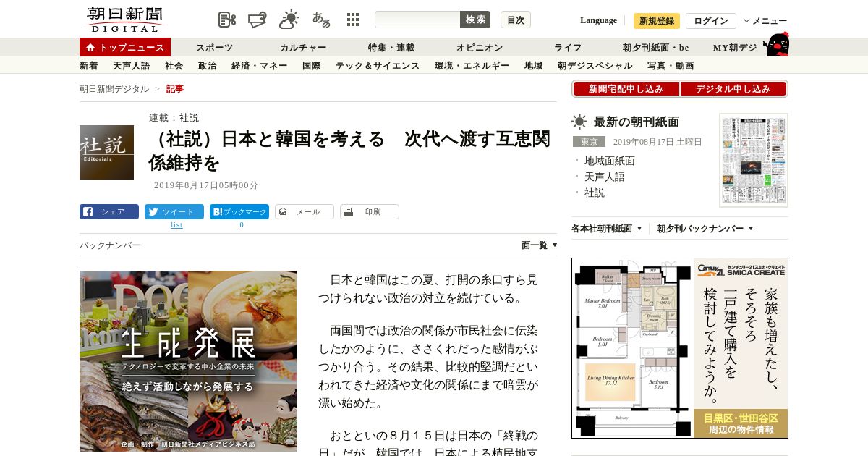Select the スポーツ tab

[215, 48]
